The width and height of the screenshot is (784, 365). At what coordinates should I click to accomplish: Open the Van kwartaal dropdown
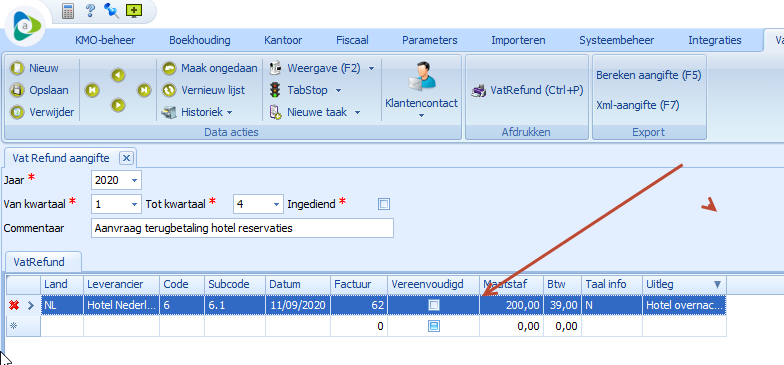point(134,204)
